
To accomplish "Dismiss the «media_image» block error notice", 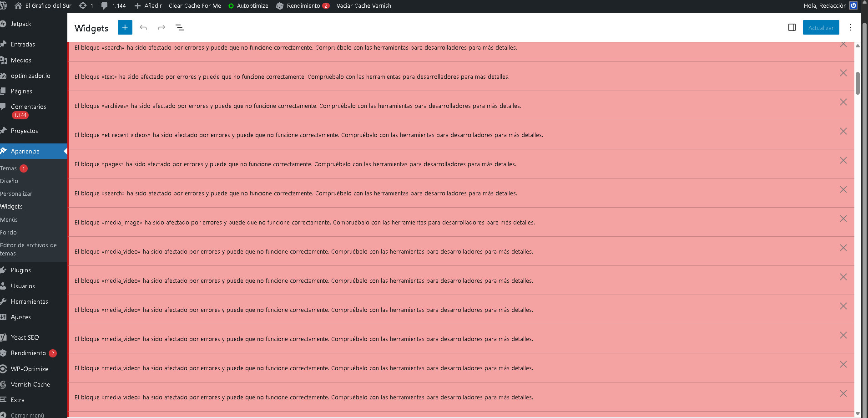I will (843, 219).
